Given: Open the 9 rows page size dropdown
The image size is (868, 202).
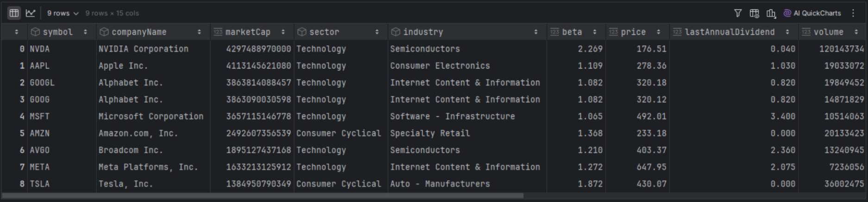Looking at the screenshot, I should click(63, 13).
